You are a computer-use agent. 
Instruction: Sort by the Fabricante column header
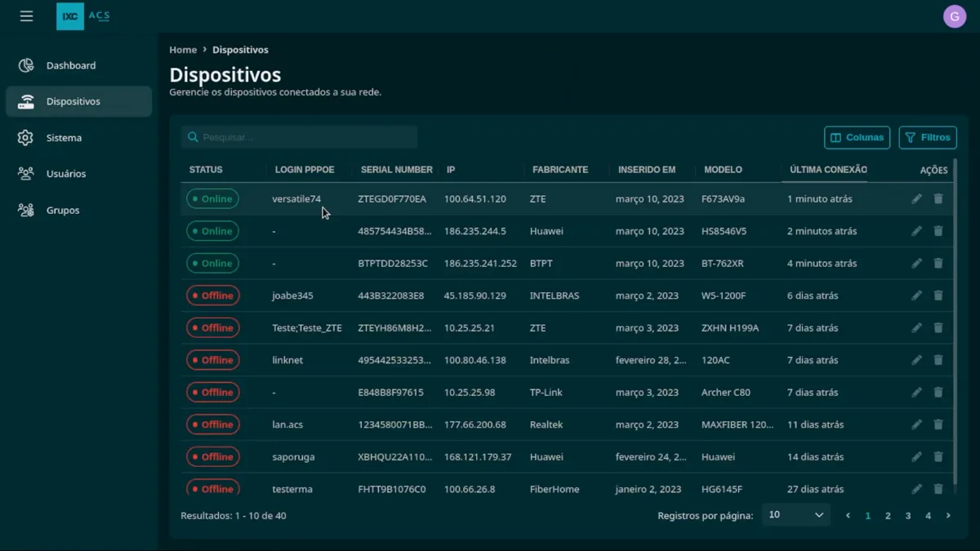[x=560, y=170]
